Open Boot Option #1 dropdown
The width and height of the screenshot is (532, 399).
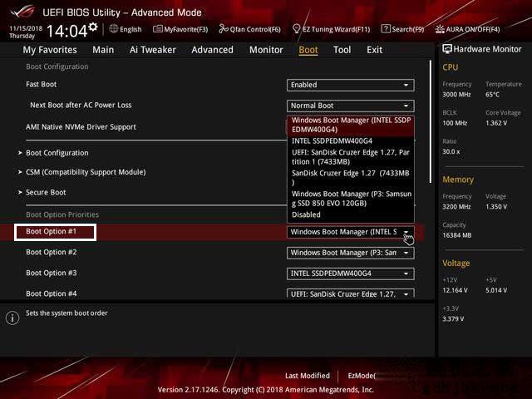(x=351, y=232)
